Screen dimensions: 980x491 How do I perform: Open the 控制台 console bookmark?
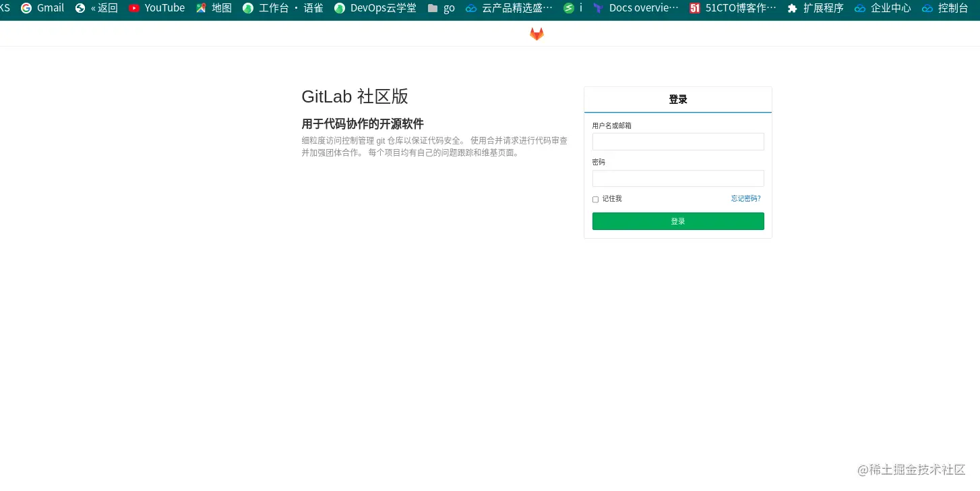click(x=945, y=8)
